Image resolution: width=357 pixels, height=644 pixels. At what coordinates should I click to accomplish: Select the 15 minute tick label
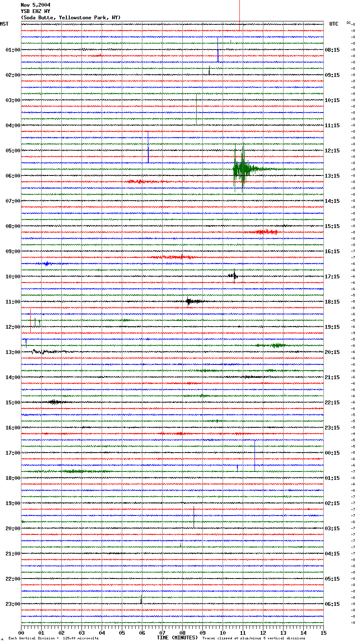323,633
